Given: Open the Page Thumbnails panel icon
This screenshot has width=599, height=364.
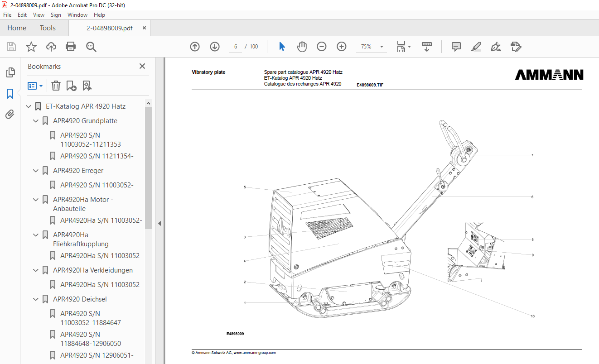Looking at the screenshot, I should 10,72.
